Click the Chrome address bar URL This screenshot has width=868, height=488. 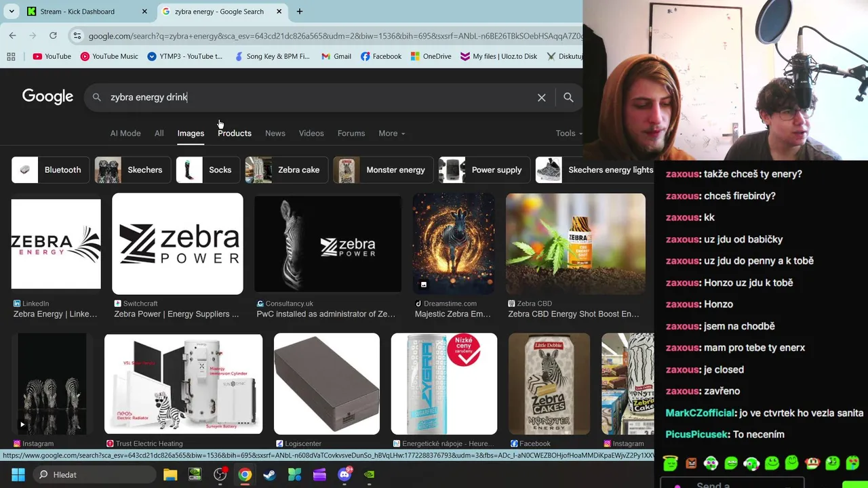click(335, 36)
